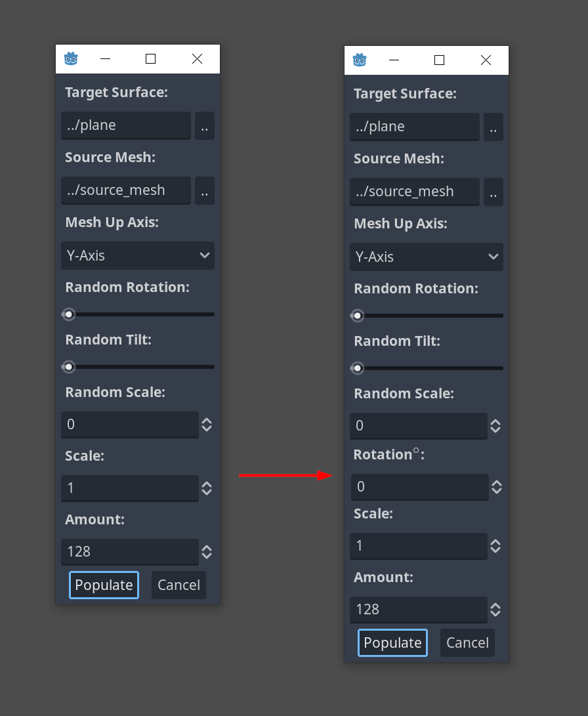Open the Target Surface browse button in right dialog

coord(493,127)
